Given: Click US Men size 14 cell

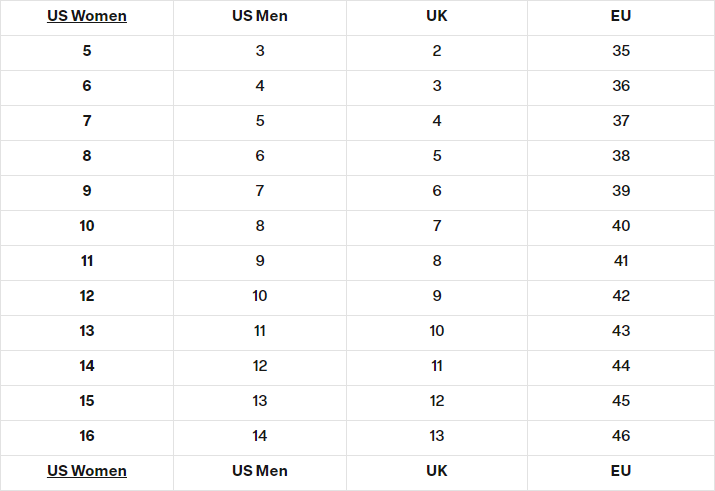Looking at the screenshot, I should coord(260,436).
